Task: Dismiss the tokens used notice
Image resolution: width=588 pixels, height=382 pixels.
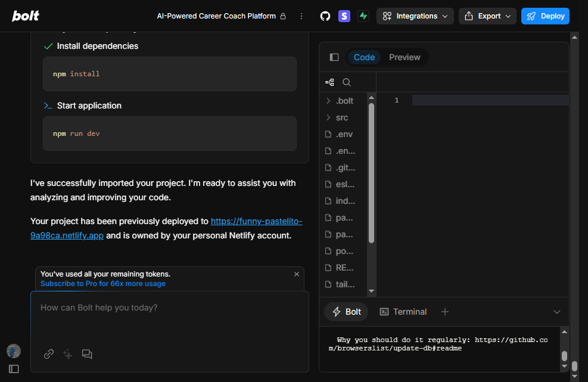Action: point(297,274)
